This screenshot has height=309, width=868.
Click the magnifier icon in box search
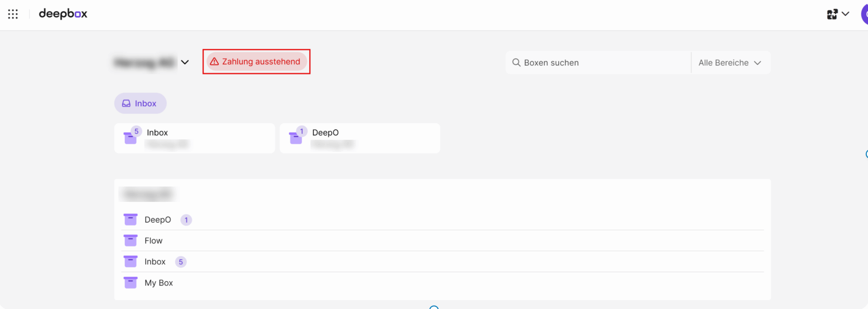[516, 63]
